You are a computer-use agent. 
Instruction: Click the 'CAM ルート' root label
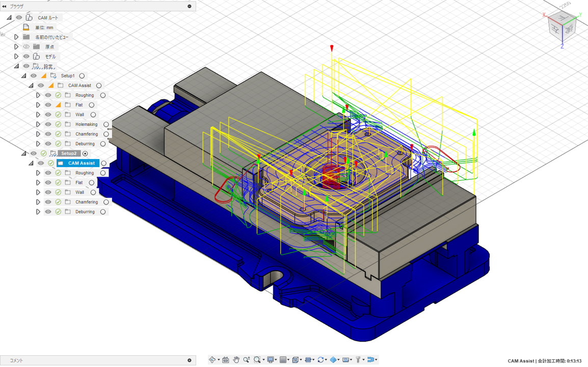48,18
